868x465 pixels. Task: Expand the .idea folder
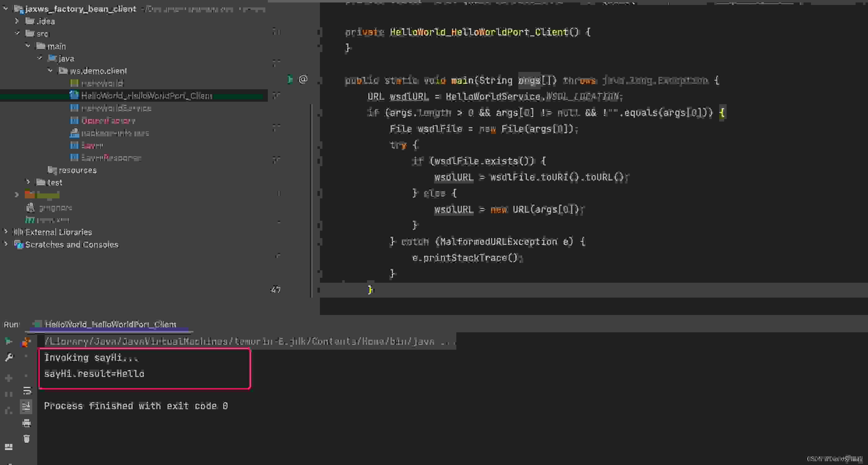17,21
